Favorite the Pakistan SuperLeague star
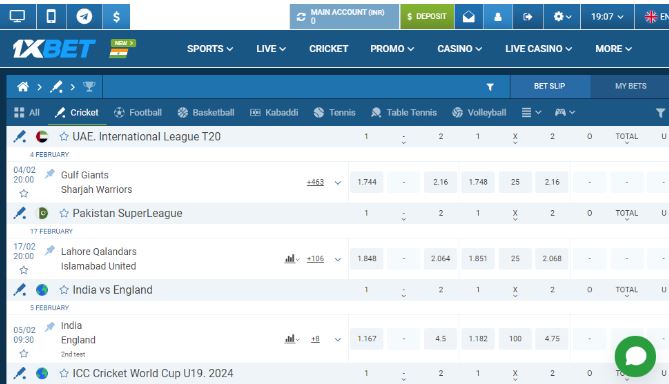The height and width of the screenshot is (384, 669). point(64,213)
